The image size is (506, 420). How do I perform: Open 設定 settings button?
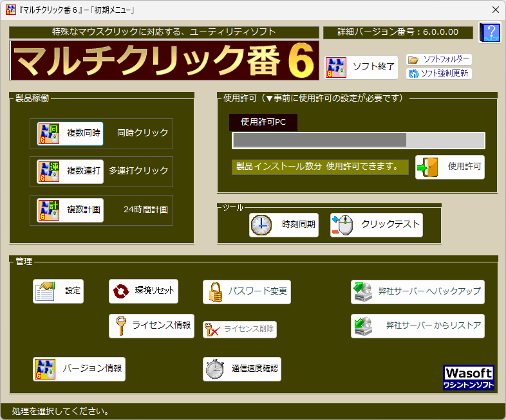(x=58, y=291)
